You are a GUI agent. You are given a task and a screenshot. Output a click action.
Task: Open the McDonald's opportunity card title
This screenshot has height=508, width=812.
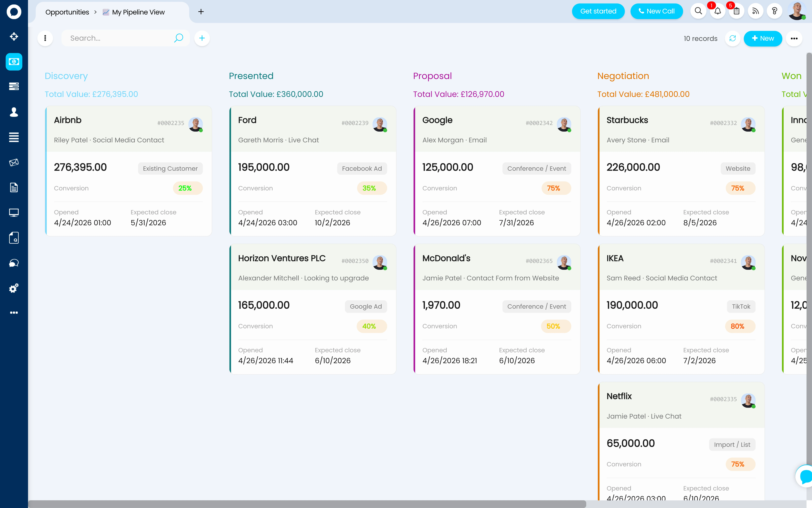click(446, 258)
